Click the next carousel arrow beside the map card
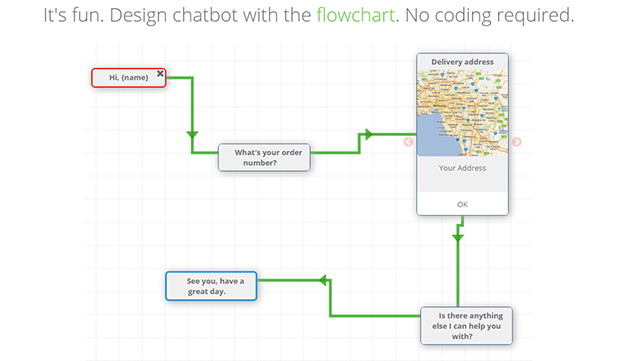Screen dimensions: 640x361 [x=517, y=142]
